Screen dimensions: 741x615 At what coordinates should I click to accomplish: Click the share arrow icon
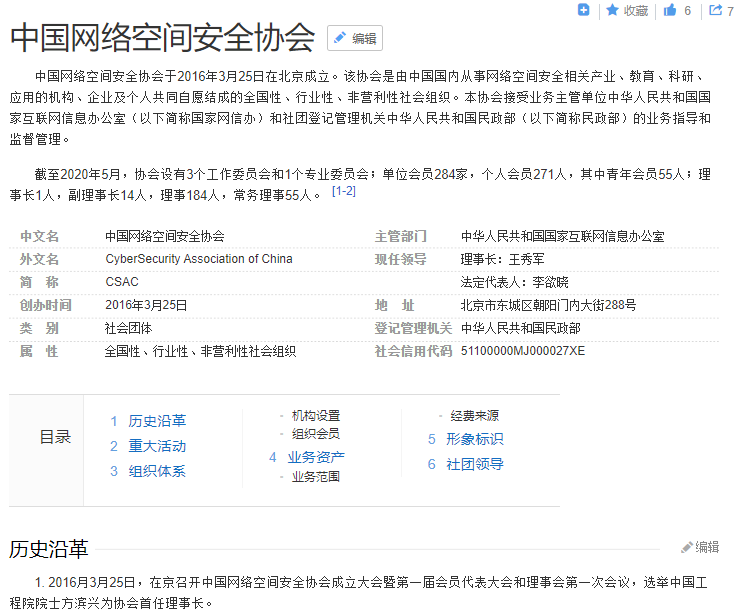[715, 10]
